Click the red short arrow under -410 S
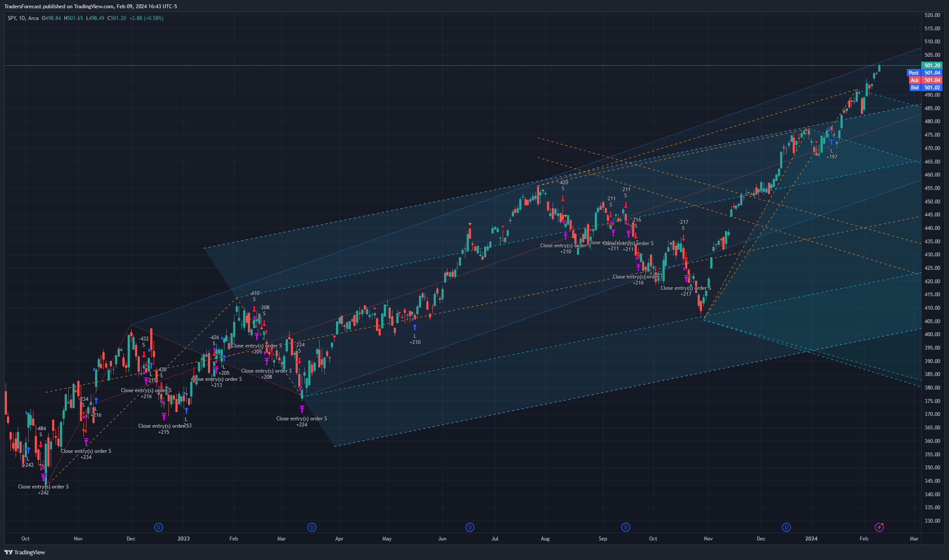 pos(254,309)
